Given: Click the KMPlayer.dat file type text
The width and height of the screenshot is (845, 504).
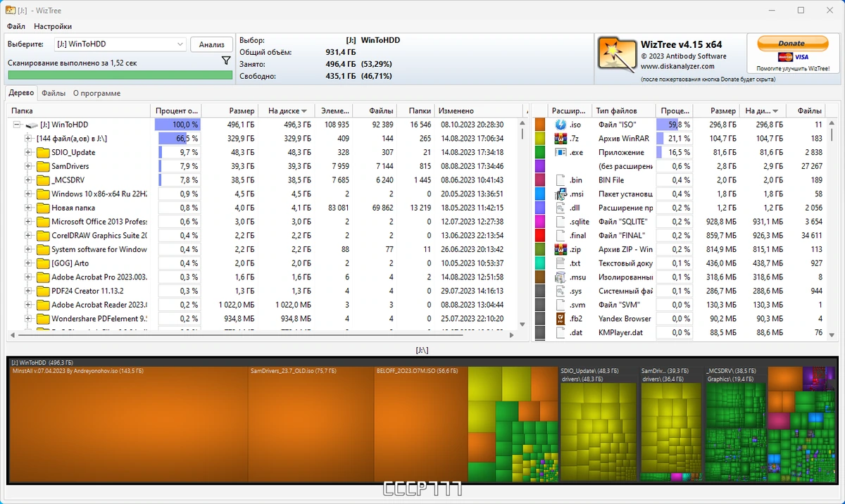Looking at the screenshot, I should tap(620, 333).
